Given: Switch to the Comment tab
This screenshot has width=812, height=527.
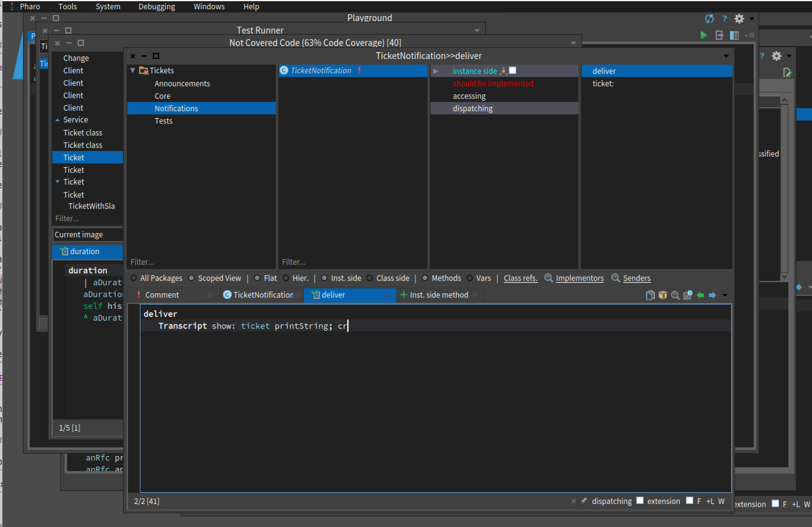Looking at the screenshot, I should pyautogui.click(x=162, y=295).
